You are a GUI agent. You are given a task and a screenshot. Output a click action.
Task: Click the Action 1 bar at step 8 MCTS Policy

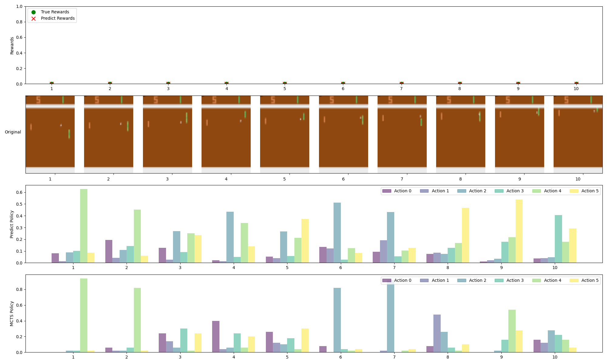437,333
